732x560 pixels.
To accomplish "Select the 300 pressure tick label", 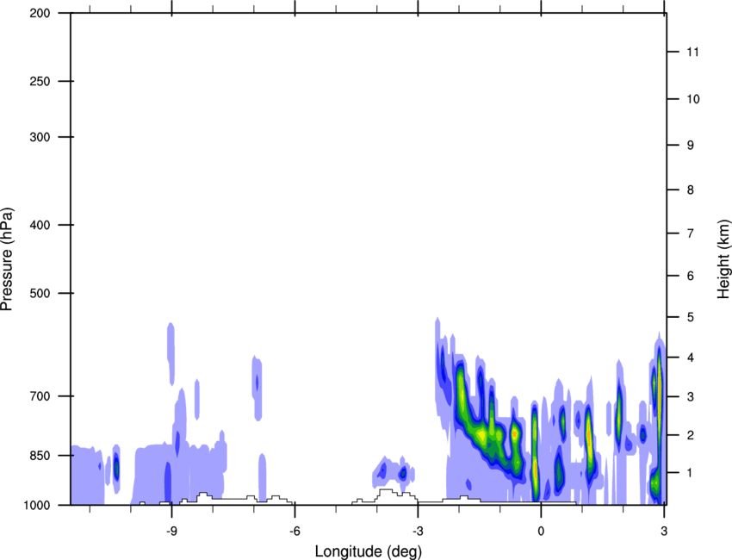I will (40, 137).
